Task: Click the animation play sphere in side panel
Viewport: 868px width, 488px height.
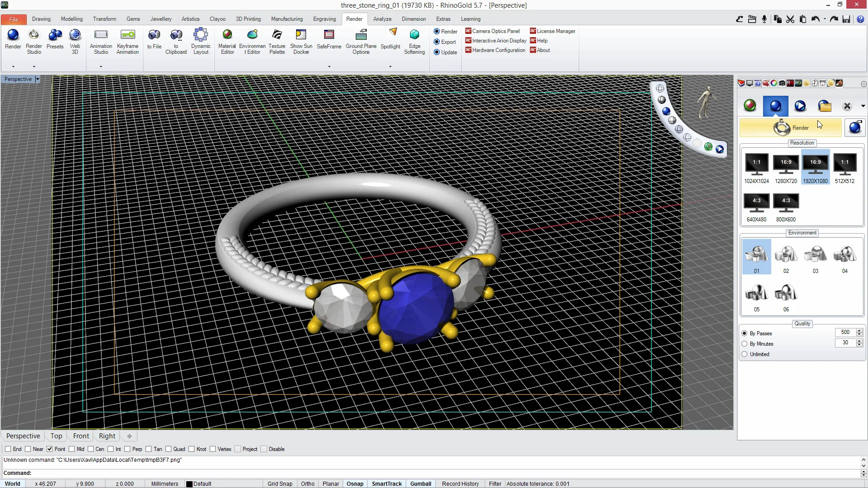Action: coord(800,106)
